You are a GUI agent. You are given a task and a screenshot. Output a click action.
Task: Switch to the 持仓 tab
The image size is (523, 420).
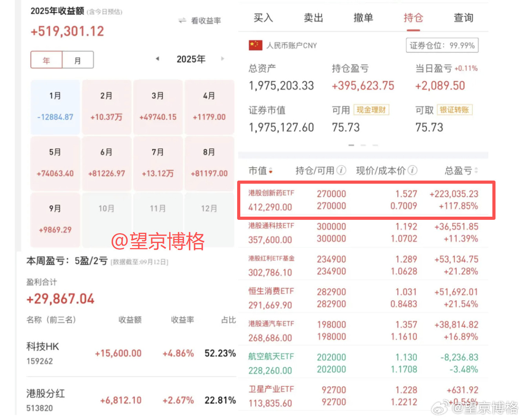(413, 18)
